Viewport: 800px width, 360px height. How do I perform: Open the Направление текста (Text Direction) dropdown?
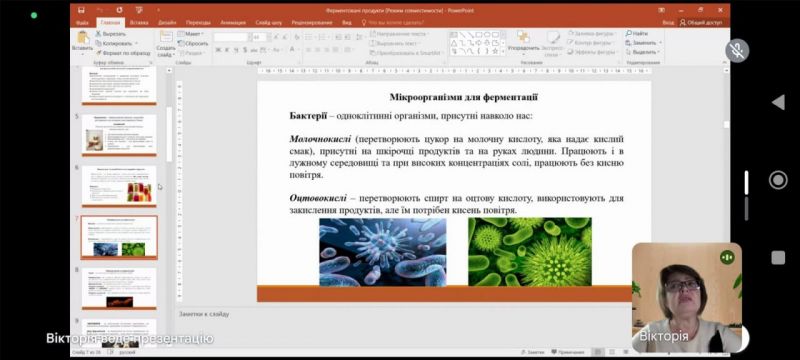coord(399,34)
